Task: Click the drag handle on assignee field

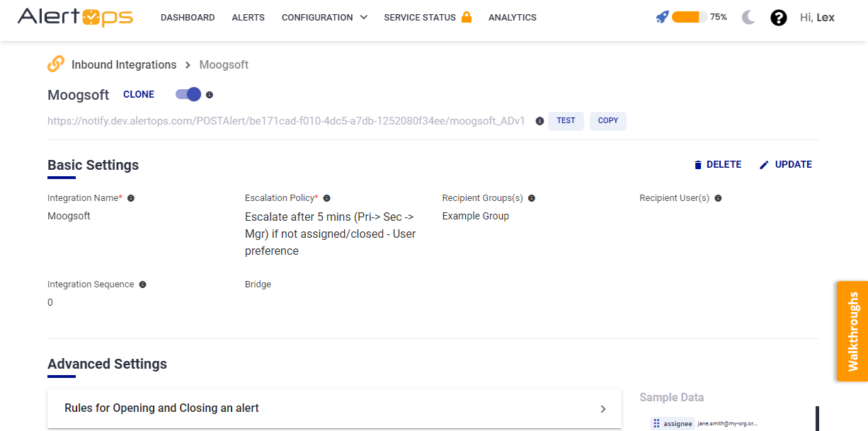Action: pyautogui.click(x=656, y=423)
